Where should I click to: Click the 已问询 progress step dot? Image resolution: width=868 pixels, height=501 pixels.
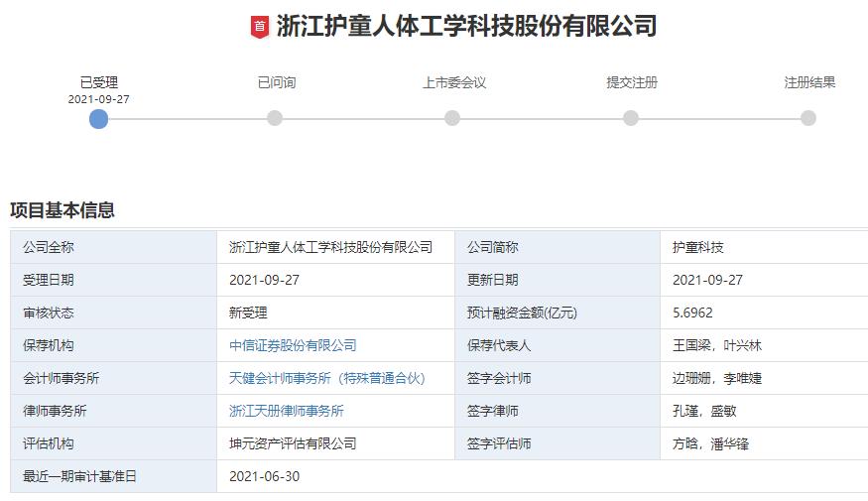275,118
